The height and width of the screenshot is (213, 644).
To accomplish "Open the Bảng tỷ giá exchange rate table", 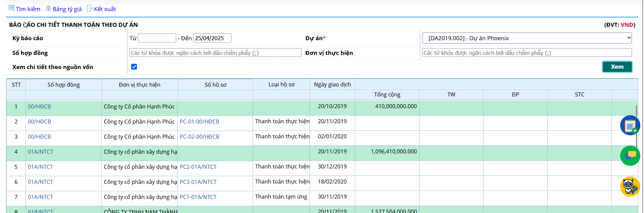I will [64, 9].
